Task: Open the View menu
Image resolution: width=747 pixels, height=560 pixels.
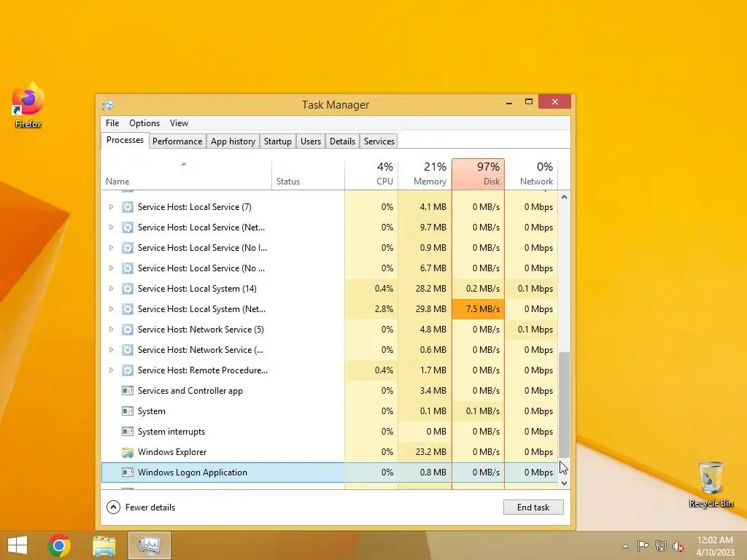Action: pyautogui.click(x=179, y=123)
